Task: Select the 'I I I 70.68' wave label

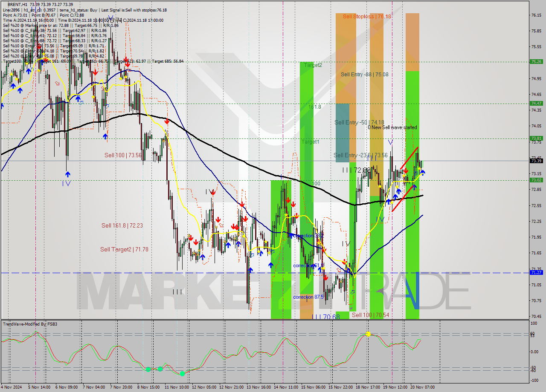Action: tap(325, 317)
